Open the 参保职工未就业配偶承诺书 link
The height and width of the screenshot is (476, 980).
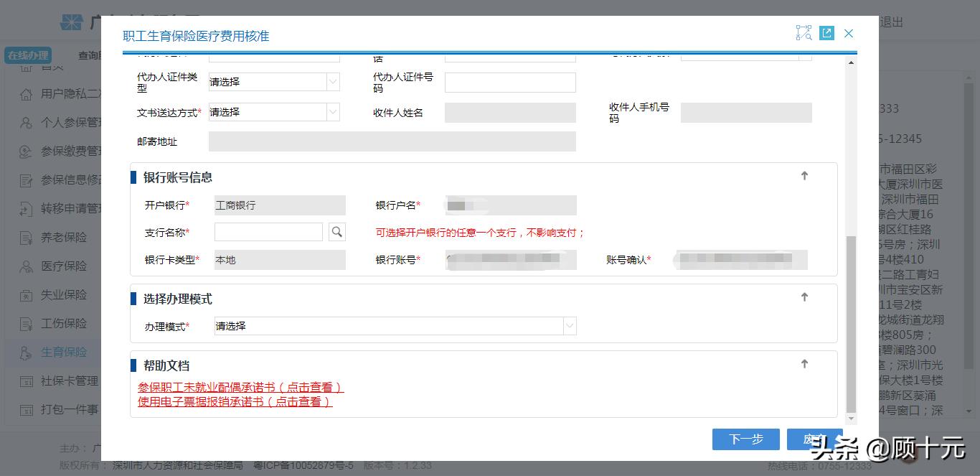(x=240, y=386)
